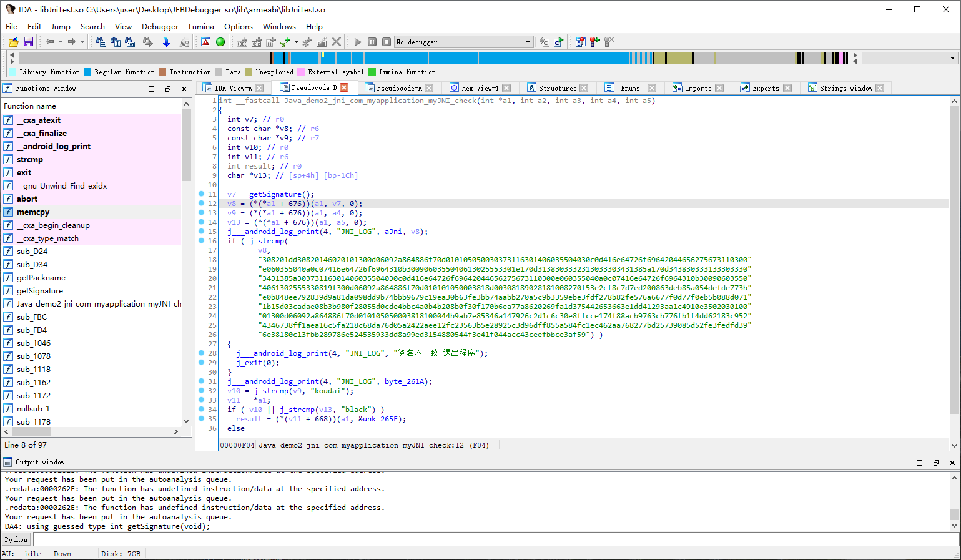Toggle breakpoint dot on line 35
The width and height of the screenshot is (961, 560).
tap(201, 419)
